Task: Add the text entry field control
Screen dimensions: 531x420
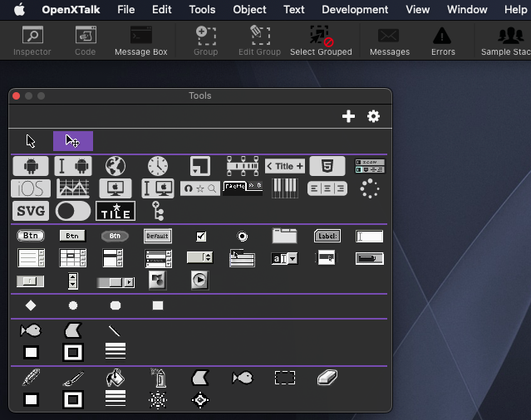Action: coord(370,236)
